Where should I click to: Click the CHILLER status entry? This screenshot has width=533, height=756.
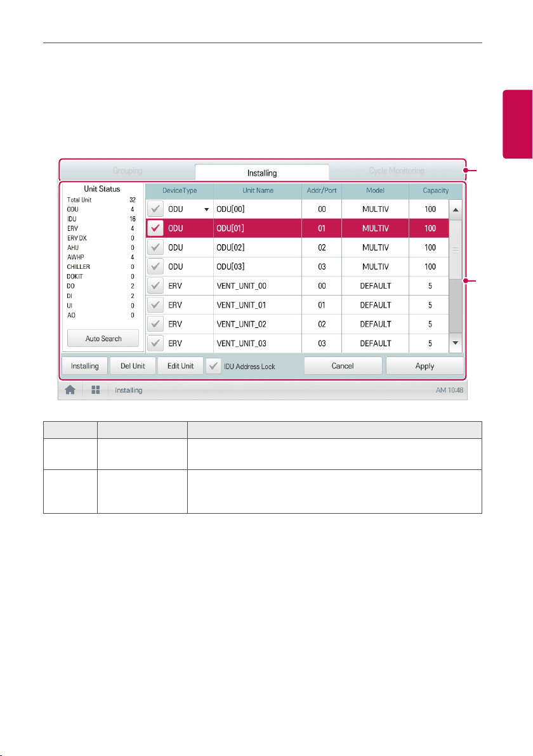point(102,266)
